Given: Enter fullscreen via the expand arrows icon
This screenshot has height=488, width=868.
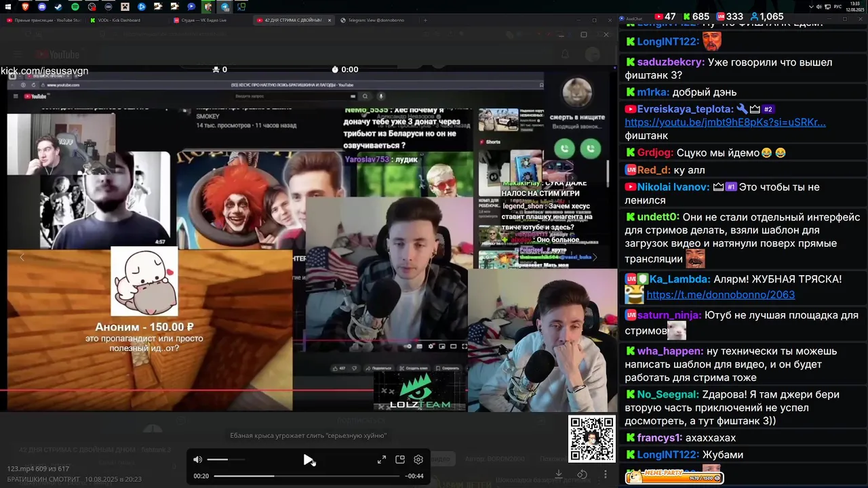Looking at the screenshot, I should pyautogui.click(x=382, y=460).
